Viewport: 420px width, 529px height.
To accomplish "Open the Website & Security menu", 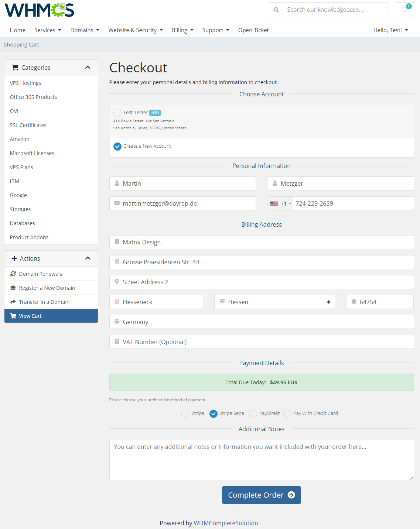I will (135, 30).
